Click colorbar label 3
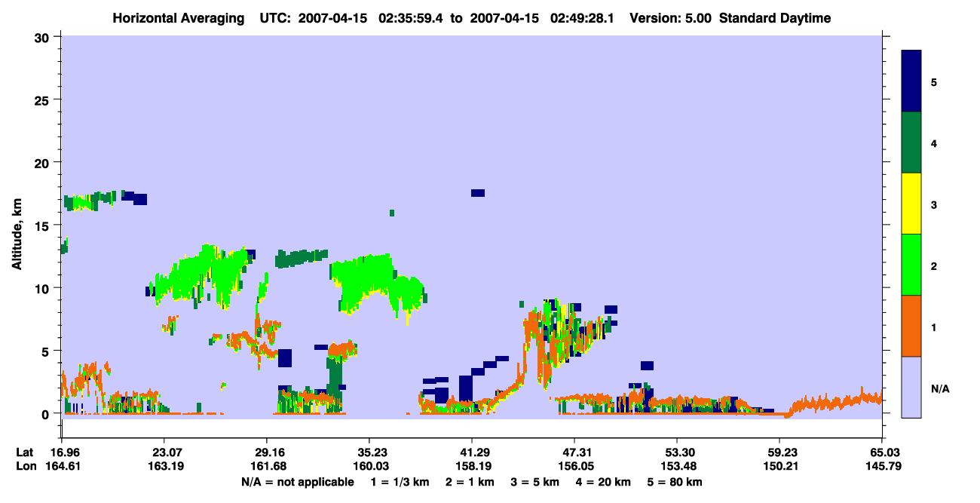The height and width of the screenshot is (503, 980). point(934,204)
